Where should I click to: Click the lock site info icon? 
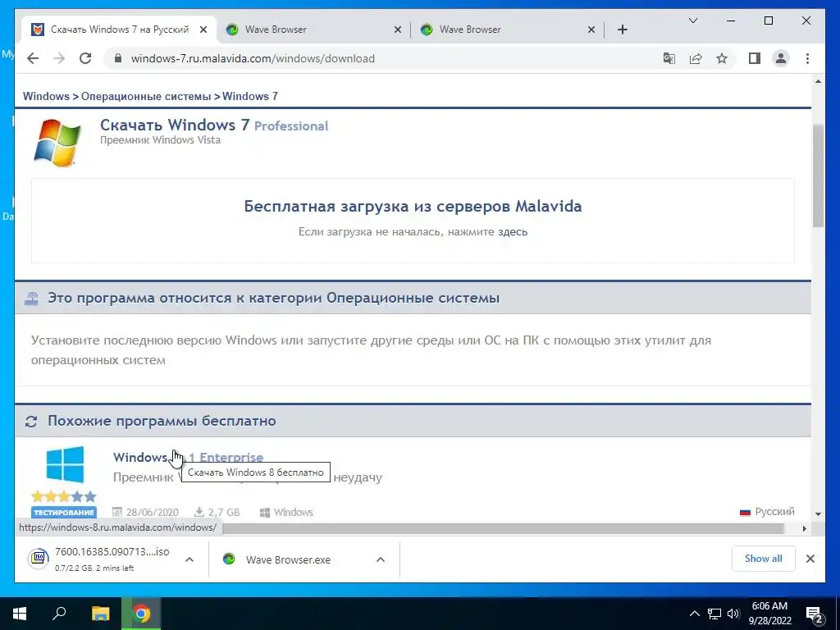click(118, 58)
